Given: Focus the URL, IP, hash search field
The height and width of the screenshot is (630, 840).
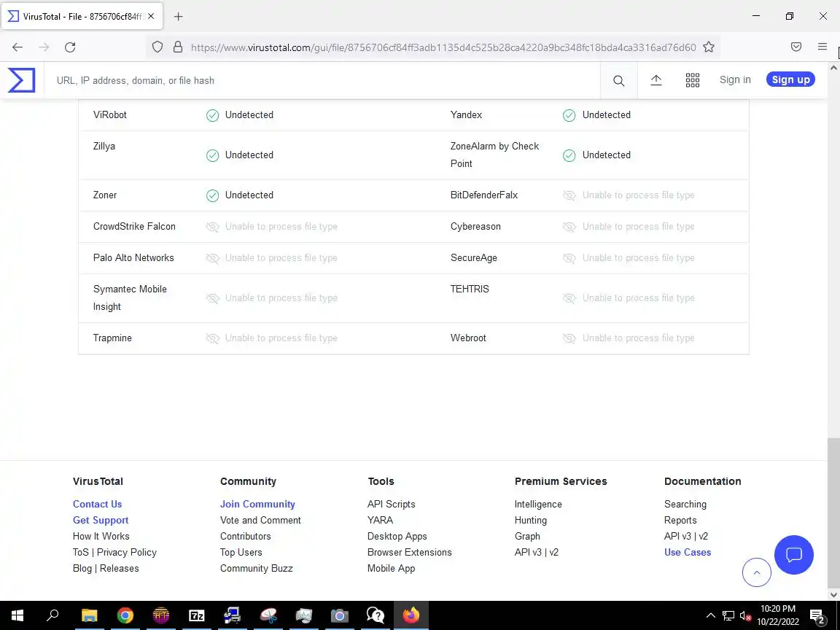Looking at the screenshot, I should pos(322,80).
